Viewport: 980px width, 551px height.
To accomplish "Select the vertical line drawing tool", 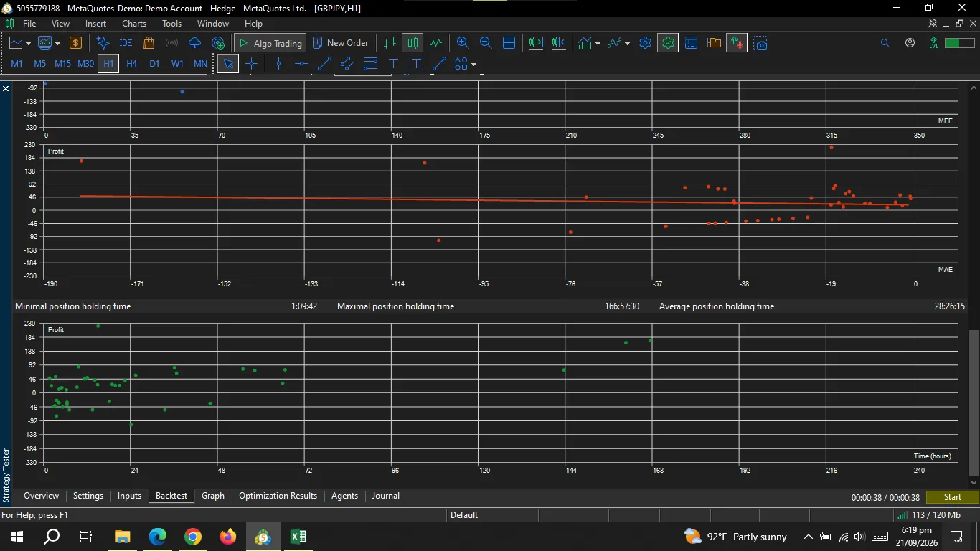I will click(278, 64).
